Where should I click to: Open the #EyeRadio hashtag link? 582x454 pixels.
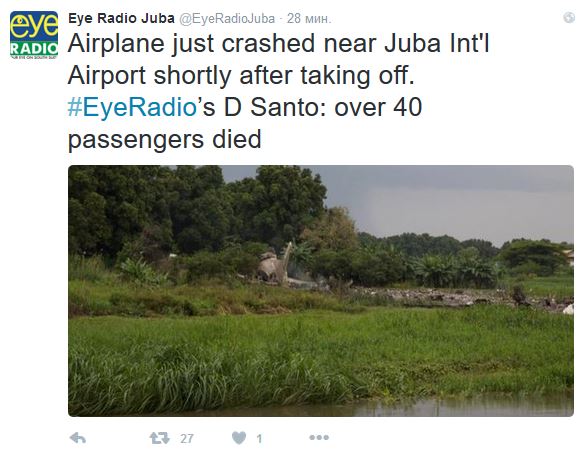tap(132, 107)
